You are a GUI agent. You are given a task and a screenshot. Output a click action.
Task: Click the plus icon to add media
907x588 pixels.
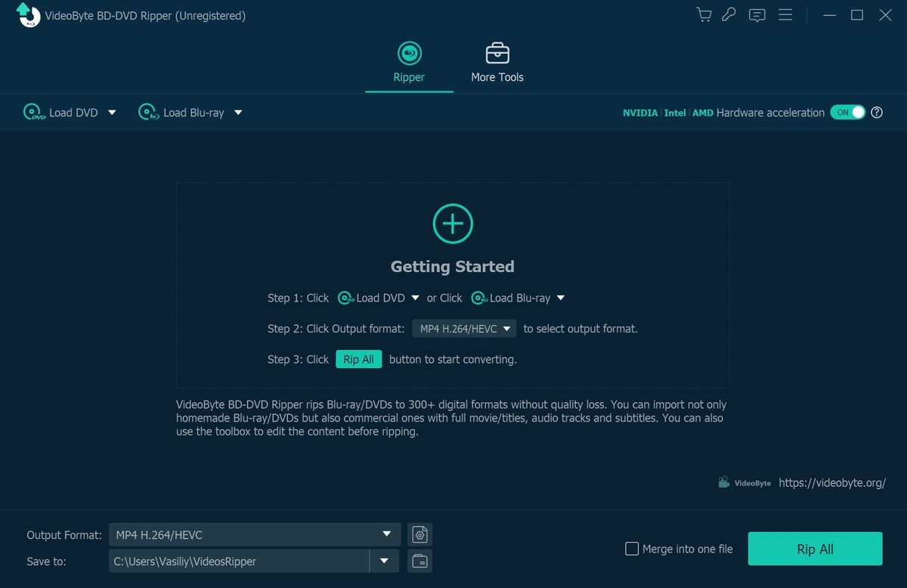tap(452, 223)
